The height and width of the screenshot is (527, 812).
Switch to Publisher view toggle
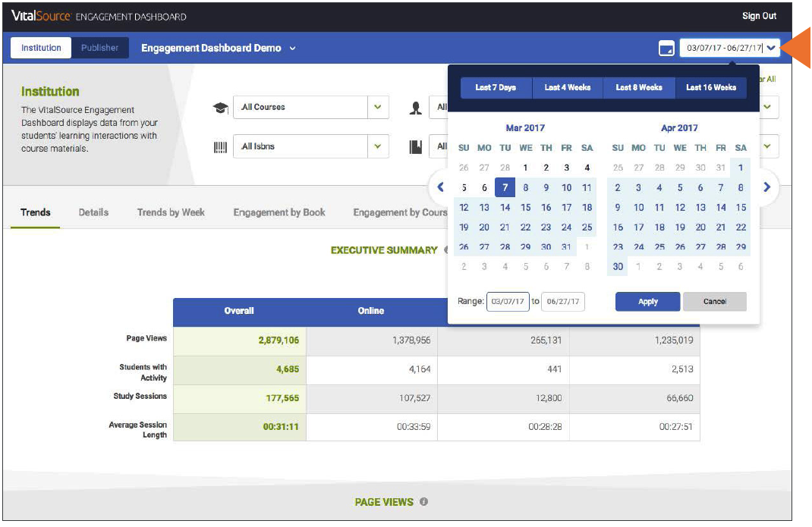[x=100, y=48]
